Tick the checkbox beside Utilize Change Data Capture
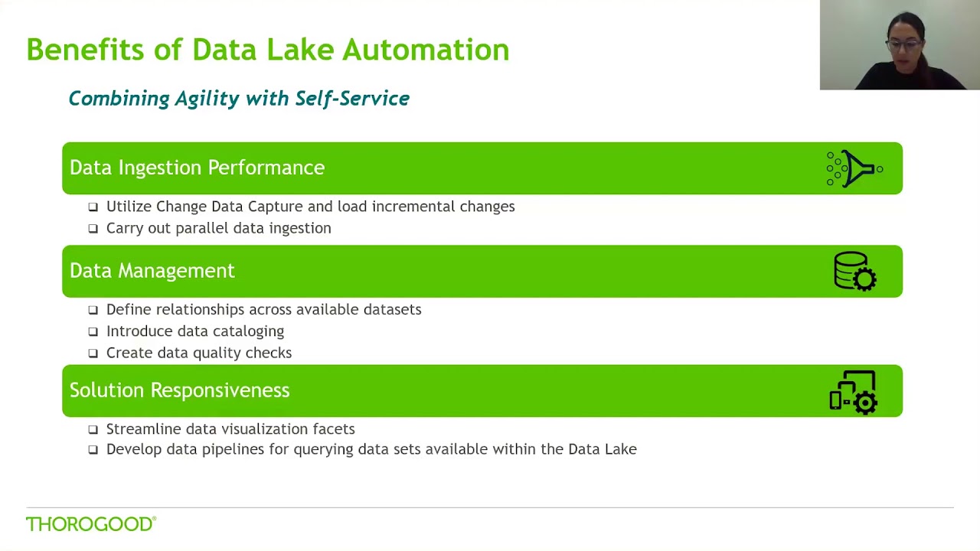Screen dimensions: 980x551 point(93,207)
